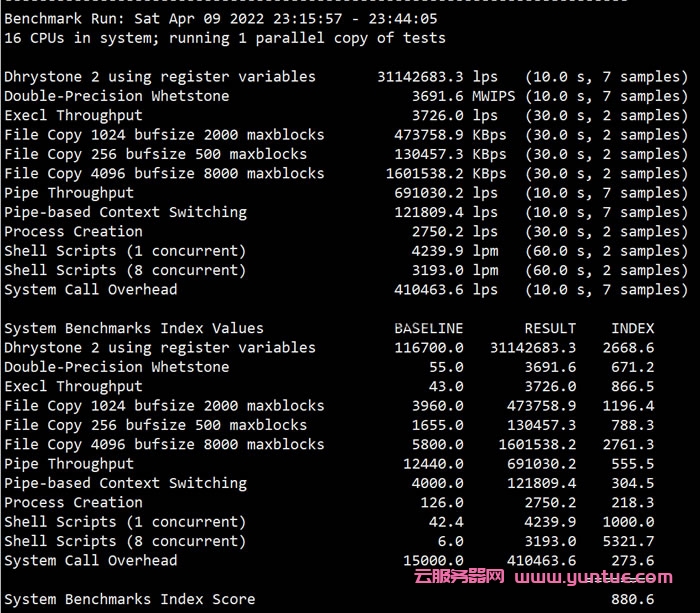700x613 pixels.
Task: Click the System Benchmarks Index Score label
Action: tap(130, 600)
